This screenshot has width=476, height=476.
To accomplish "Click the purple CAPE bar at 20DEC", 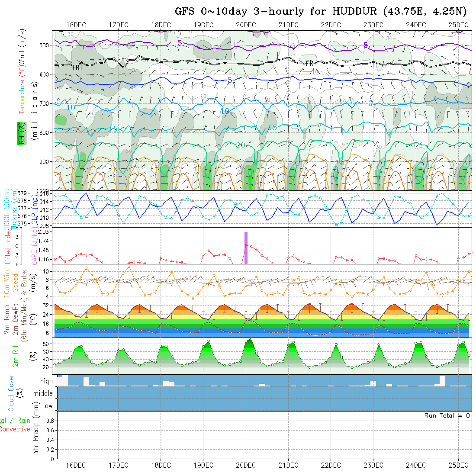I will (x=246, y=248).
